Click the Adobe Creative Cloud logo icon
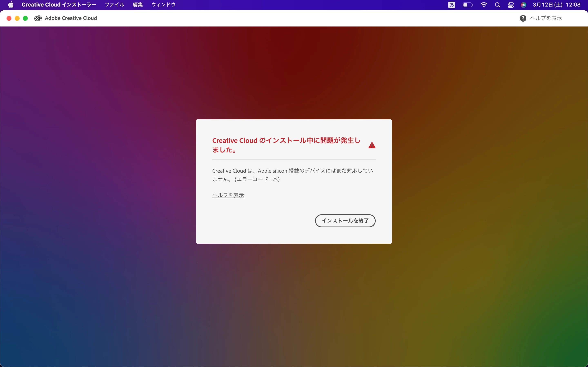This screenshot has height=367, width=588. (x=38, y=18)
